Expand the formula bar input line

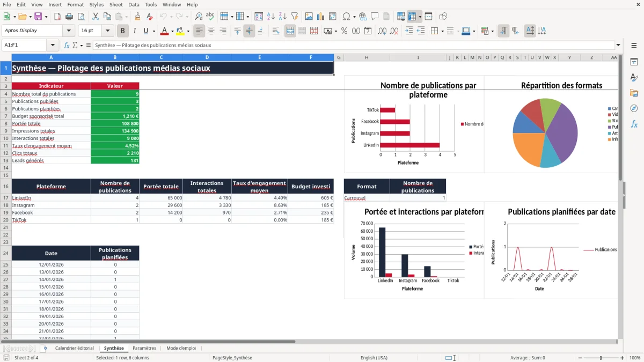[x=618, y=46]
